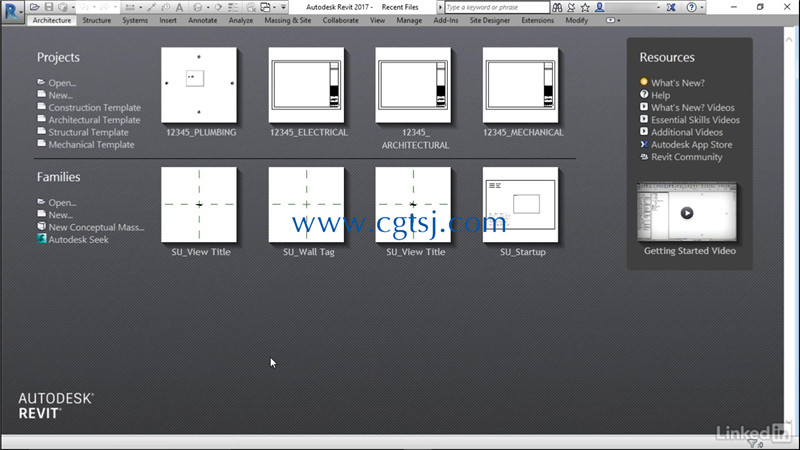Click the keyword or phrase search field
Viewport: 800px width, 450px height.
[x=497, y=7]
